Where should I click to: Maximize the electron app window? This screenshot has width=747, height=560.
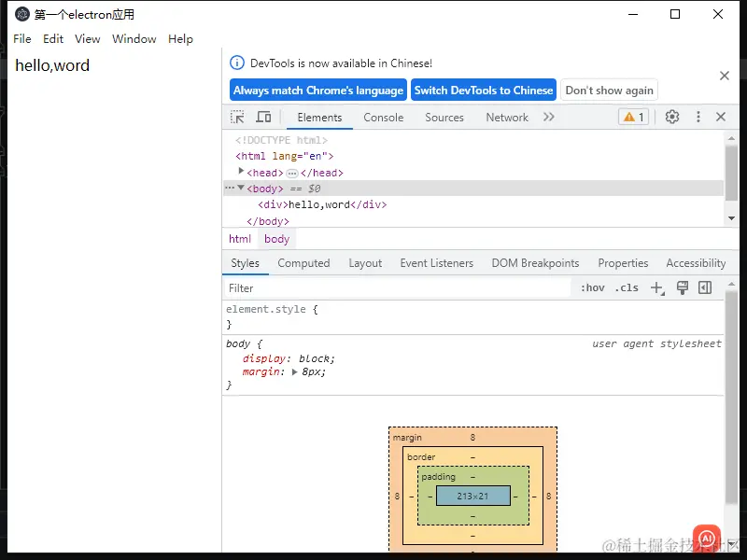(x=675, y=14)
